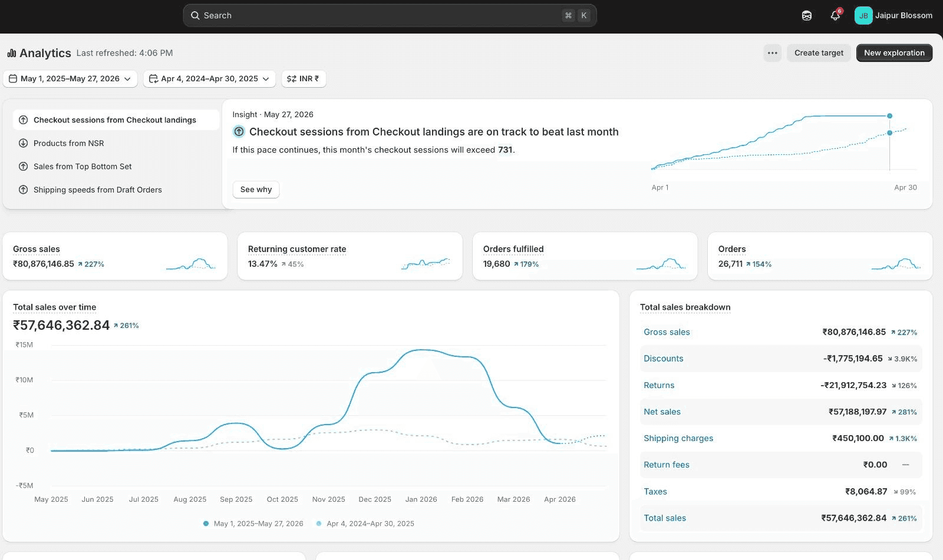Click the 19,680 orders fulfilled count

coord(497,264)
